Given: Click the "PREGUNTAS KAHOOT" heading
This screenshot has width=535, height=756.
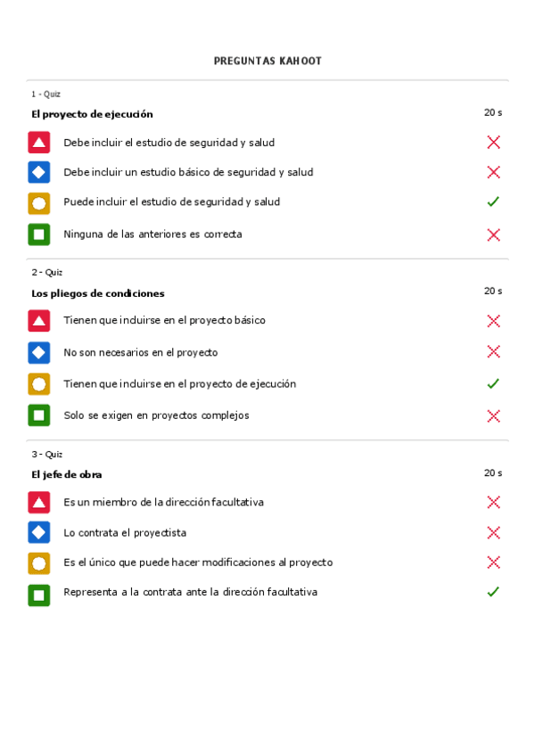Looking at the screenshot, I should point(267,61).
